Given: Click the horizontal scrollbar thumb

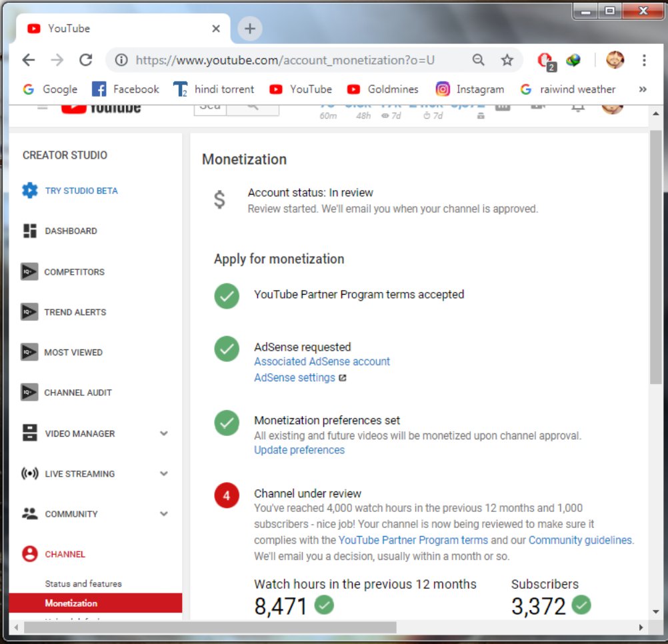Looking at the screenshot, I should pos(210,627).
